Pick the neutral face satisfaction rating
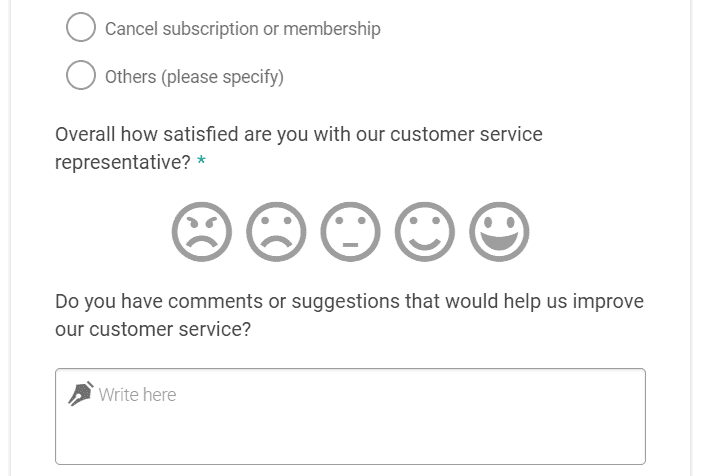 [x=350, y=232]
